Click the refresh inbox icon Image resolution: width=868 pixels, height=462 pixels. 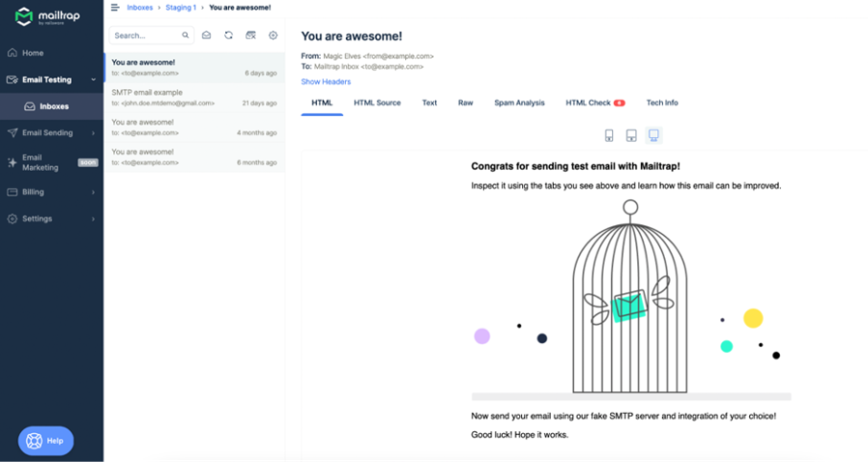pos(229,35)
